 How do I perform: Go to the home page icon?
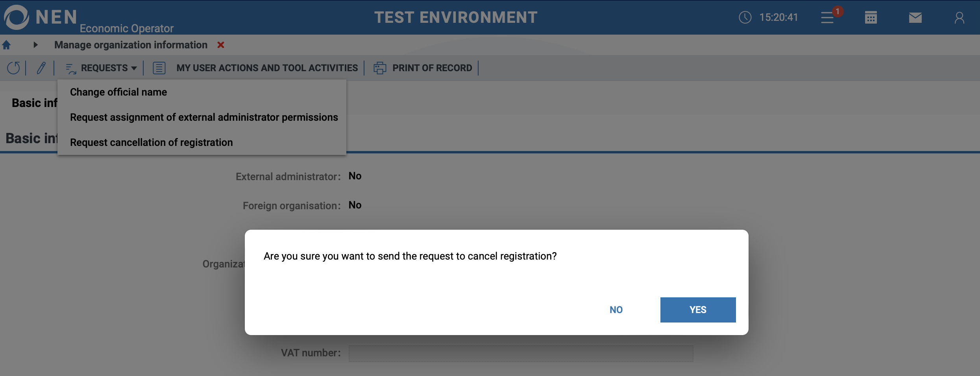[x=6, y=45]
